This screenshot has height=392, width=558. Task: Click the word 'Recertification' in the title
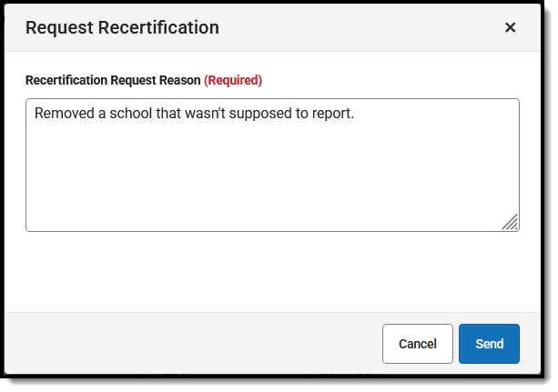(151, 27)
